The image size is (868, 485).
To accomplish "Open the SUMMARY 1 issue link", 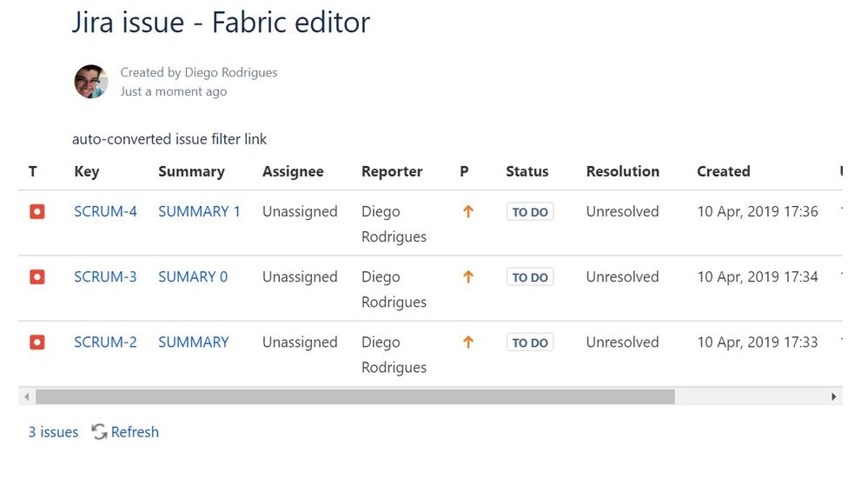I will tap(199, 211).
